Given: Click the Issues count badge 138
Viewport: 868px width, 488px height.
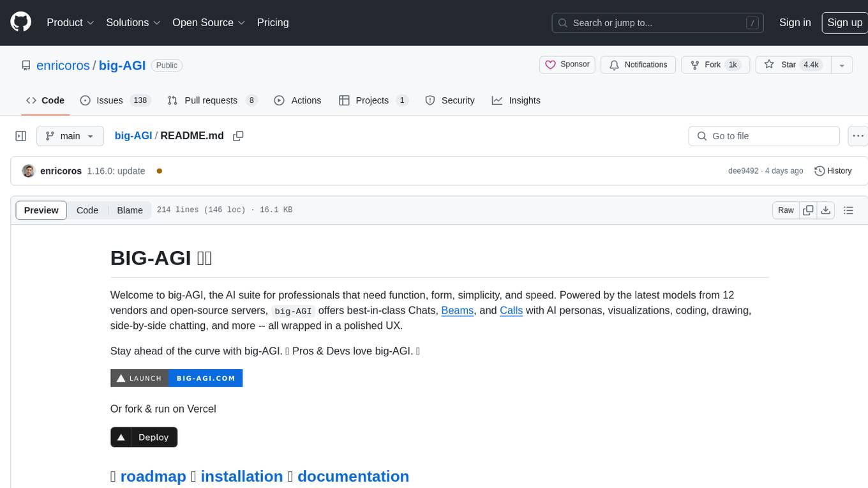Looking at the screenshot, I should tap(140, 100).
